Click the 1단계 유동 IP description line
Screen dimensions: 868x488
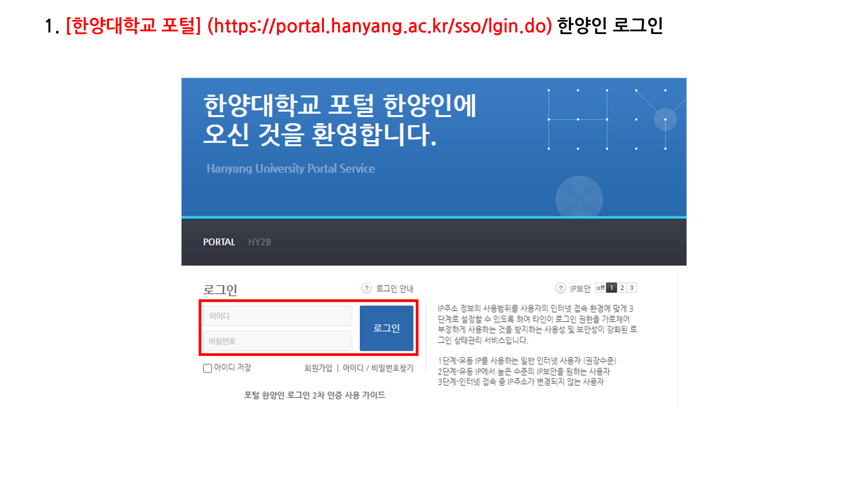point(527,361)
